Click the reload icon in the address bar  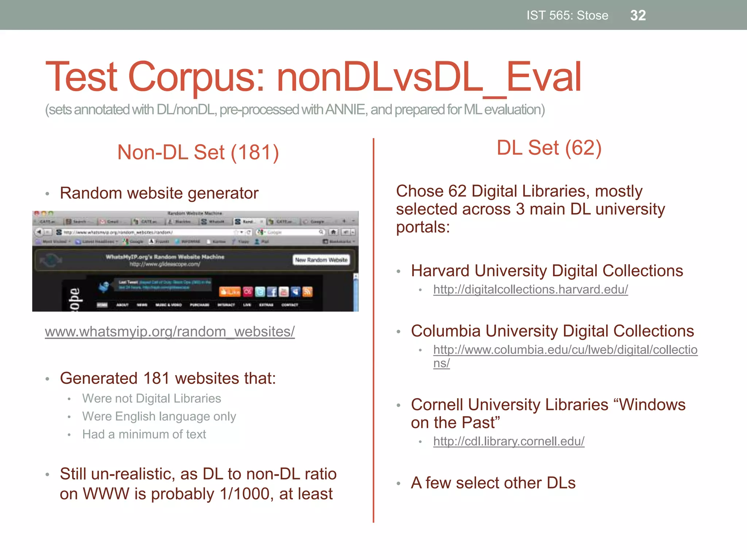pos(248,232)
